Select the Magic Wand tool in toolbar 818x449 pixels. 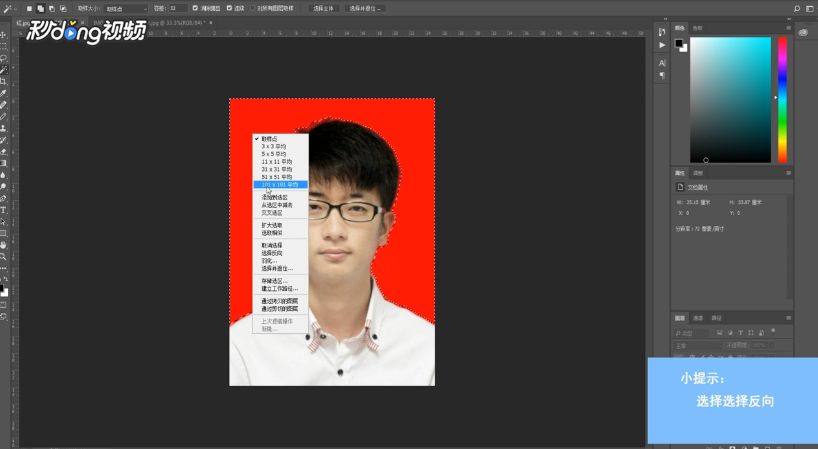point(4,70)
